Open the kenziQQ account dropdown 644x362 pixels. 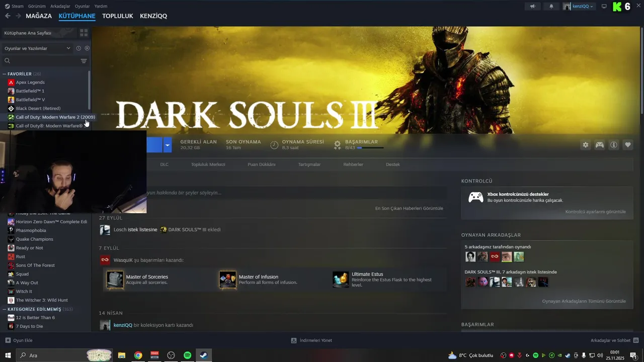tap(579, 6)
